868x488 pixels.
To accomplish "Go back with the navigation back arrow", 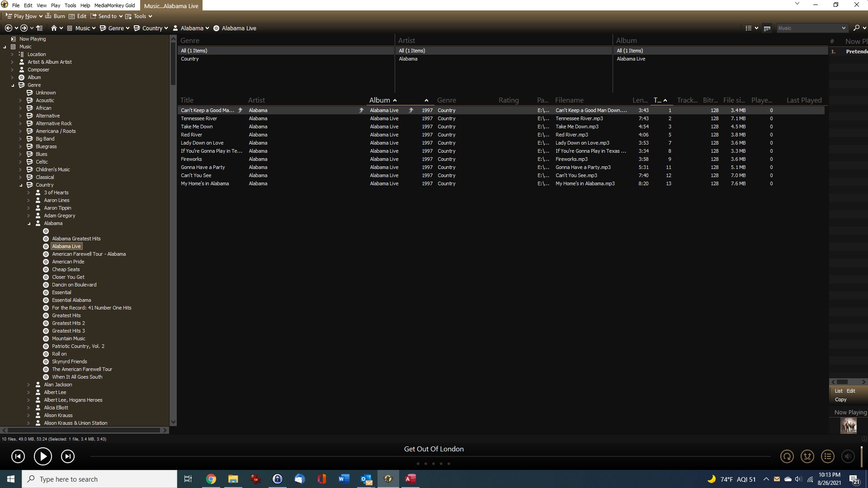I will [x=8, y=28].
